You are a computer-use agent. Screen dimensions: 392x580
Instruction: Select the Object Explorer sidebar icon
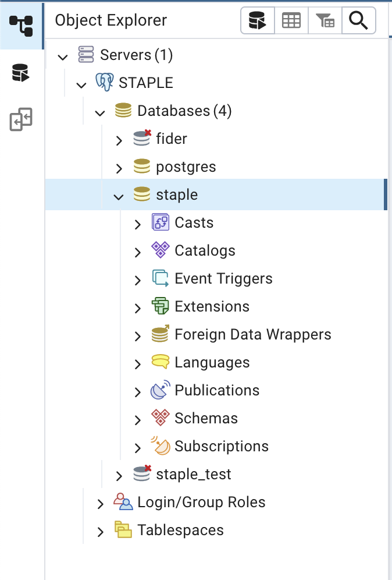coord(21,25)
